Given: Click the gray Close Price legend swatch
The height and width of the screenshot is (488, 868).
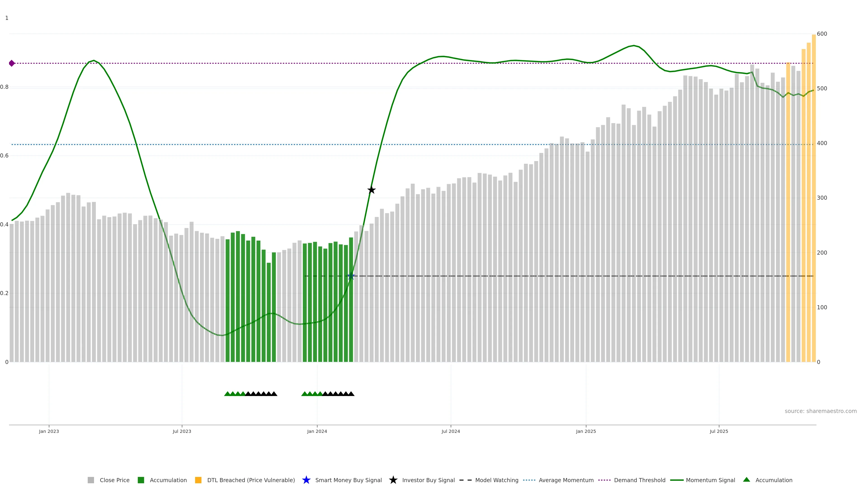Looking at the screenshot, I should (91, 480).
